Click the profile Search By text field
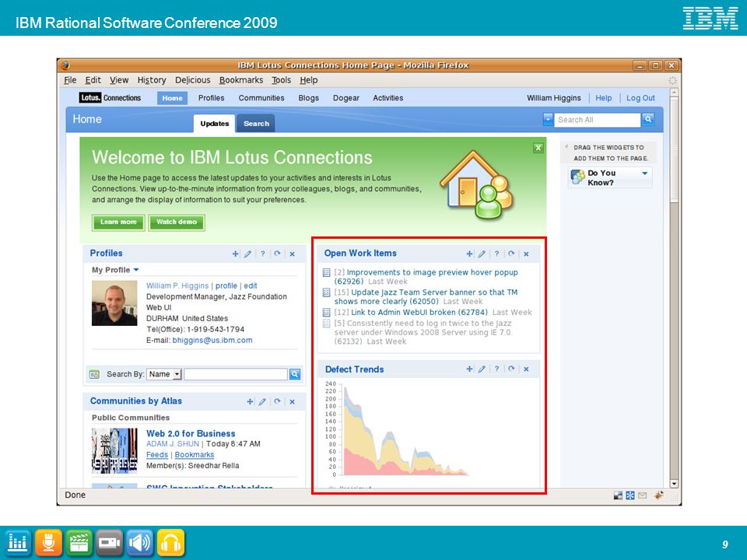The width and height of the screenshot is (747, 560). [x=236, y=374]
